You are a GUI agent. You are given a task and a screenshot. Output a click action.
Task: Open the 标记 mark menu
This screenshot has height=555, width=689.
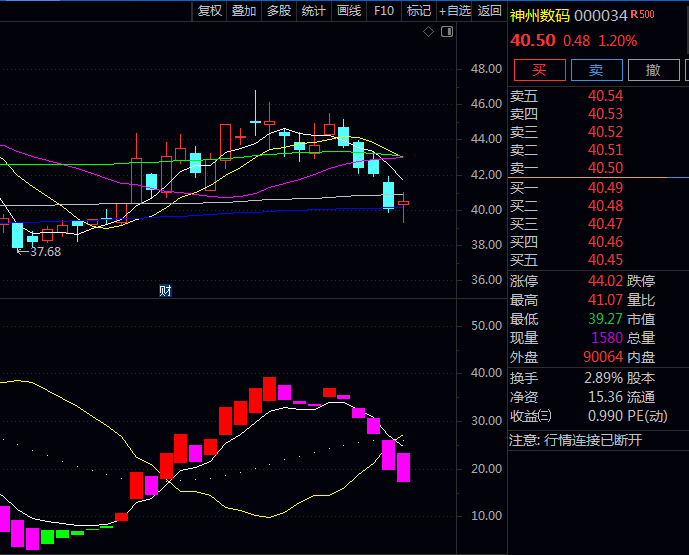[418, 11]
